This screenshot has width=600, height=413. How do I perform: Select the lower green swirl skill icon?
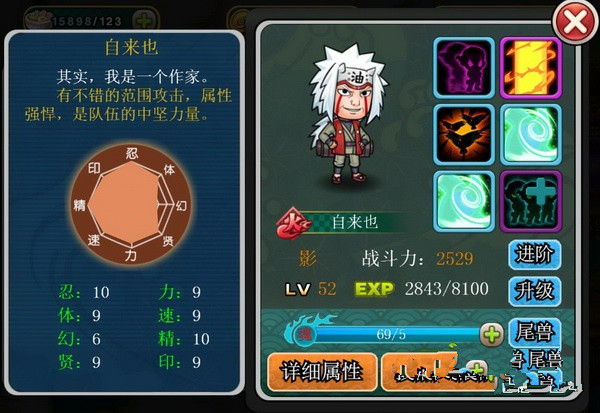pyautogui.click(x=464, y=201)
